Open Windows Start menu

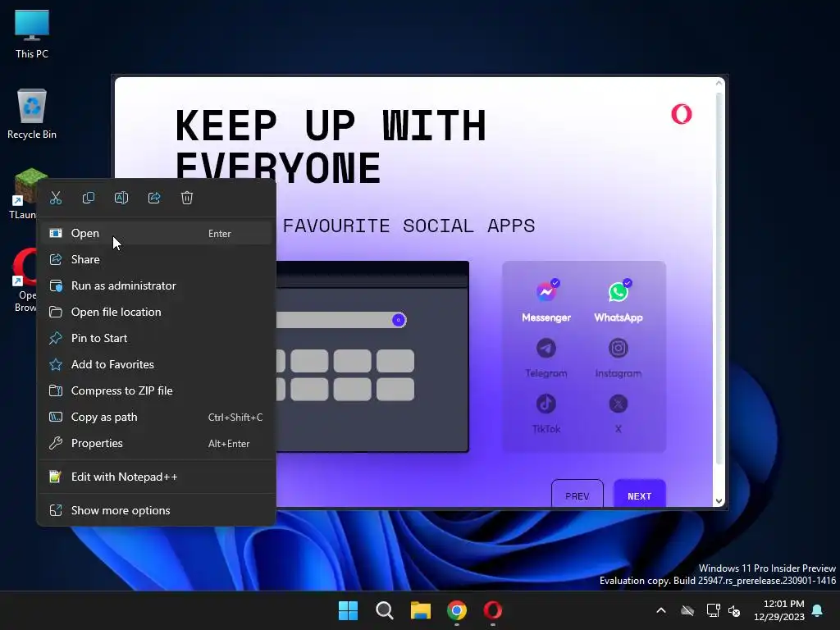click(348, 610)
